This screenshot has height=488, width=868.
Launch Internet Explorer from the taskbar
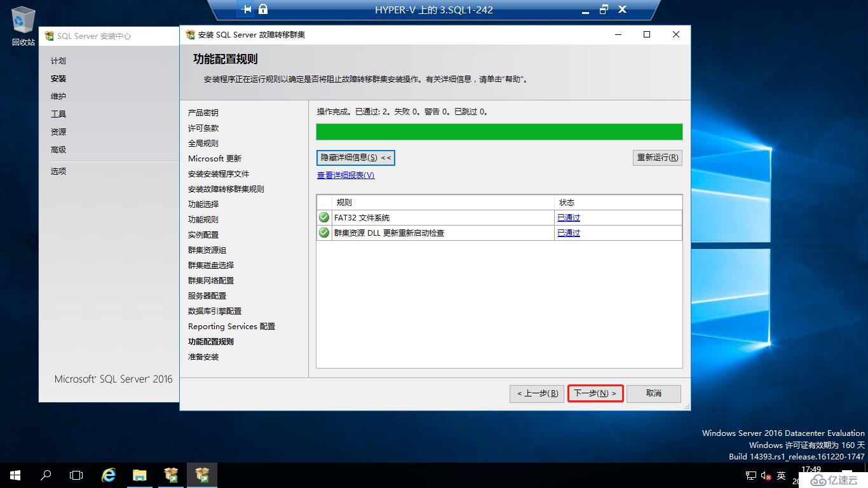click(109, 475)
